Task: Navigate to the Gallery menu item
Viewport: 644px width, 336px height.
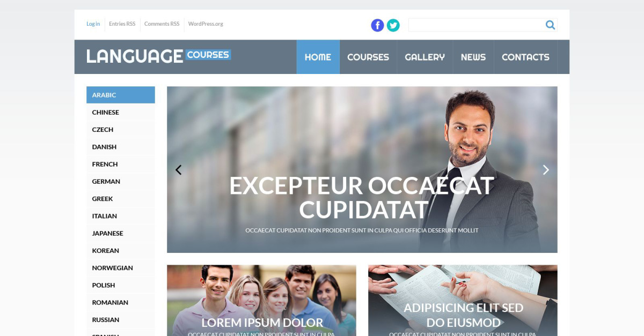Action: [x=425, y=57]
